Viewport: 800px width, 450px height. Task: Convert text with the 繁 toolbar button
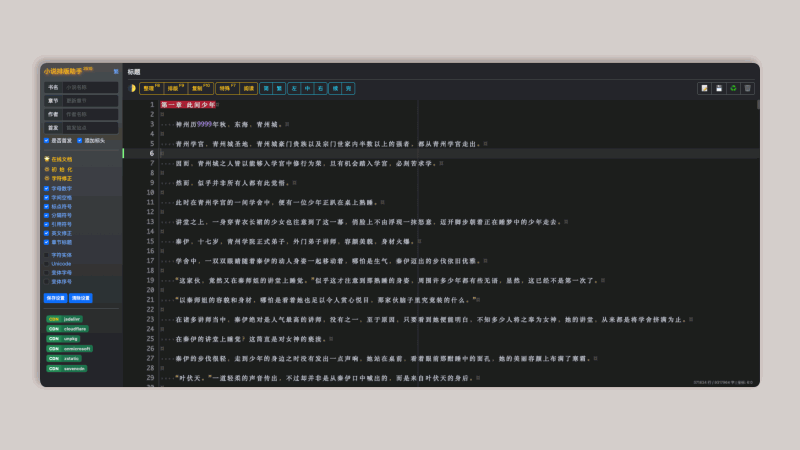pos(279,88)
